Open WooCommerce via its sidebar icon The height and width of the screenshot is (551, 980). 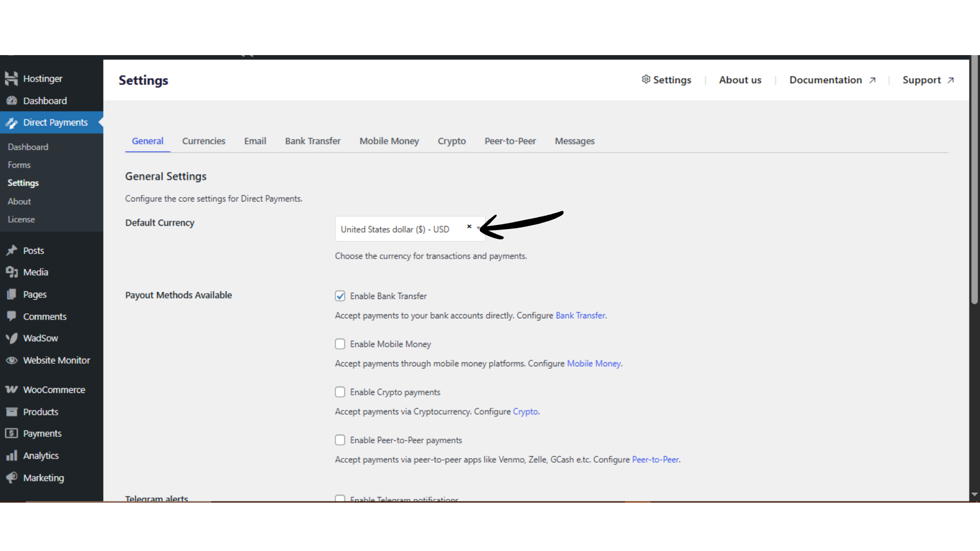point(11,390)
